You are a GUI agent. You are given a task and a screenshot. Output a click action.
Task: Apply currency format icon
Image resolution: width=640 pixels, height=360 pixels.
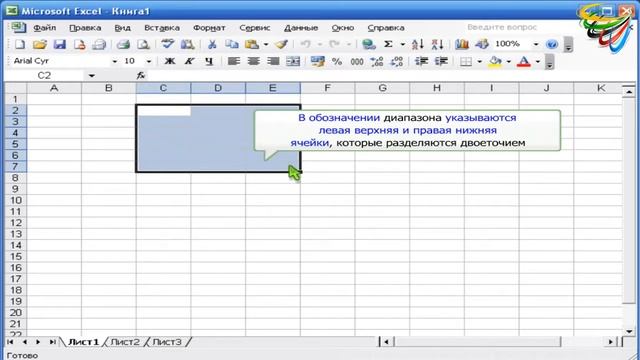pyautogui.click(x=317, y=62)
